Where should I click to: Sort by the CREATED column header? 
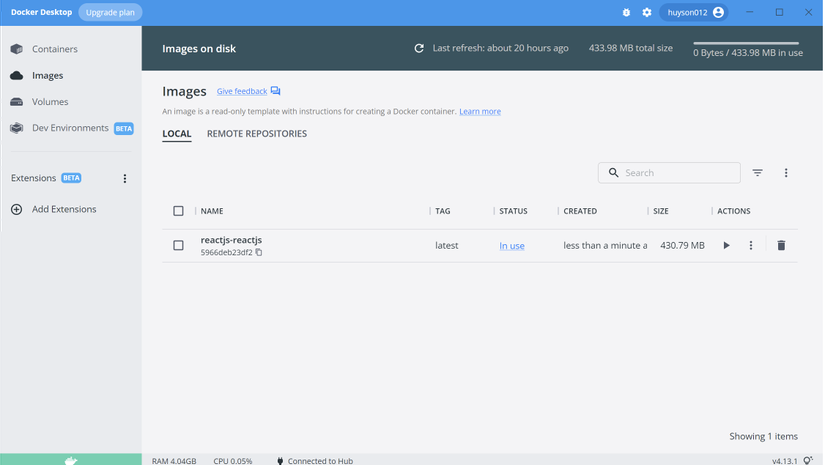click(x=580, y=211)
